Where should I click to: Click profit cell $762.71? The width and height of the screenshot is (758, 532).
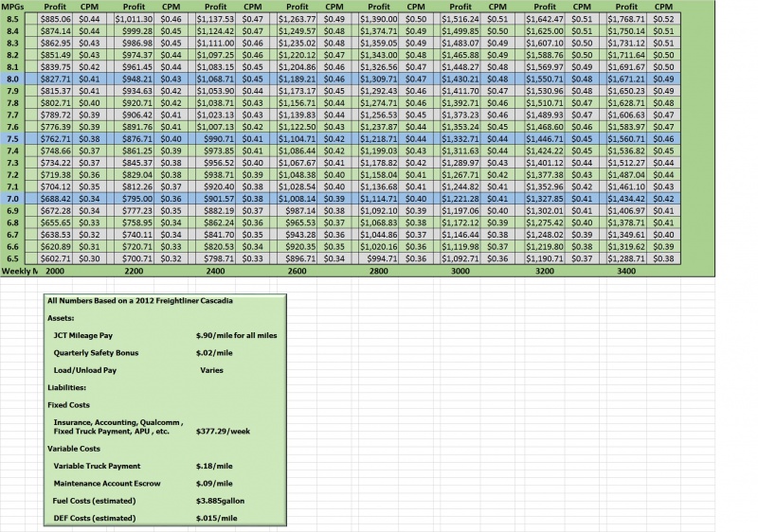(55, 138)
